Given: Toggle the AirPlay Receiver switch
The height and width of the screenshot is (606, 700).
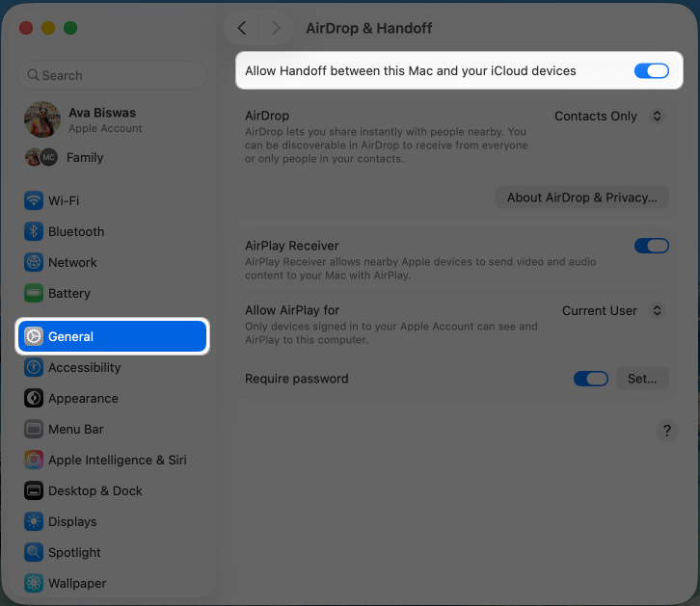Looking at the screenshot, I should click(x=652, y=246).
